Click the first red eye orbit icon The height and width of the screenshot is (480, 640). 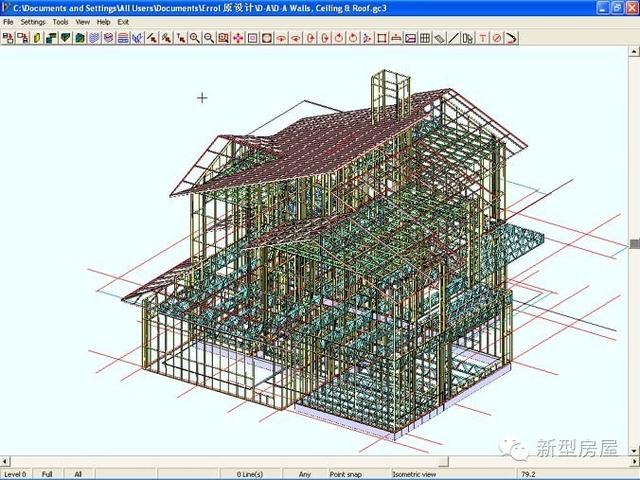click(x=281, y=38)
